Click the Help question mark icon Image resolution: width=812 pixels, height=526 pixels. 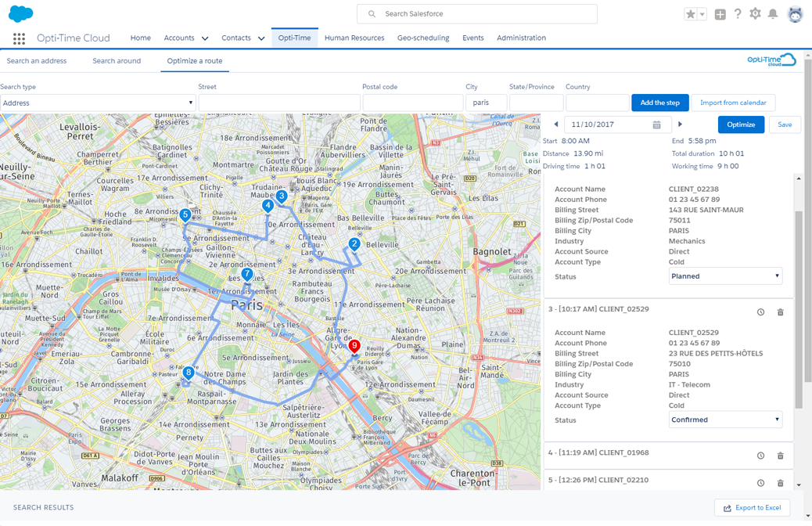(736, 13)
